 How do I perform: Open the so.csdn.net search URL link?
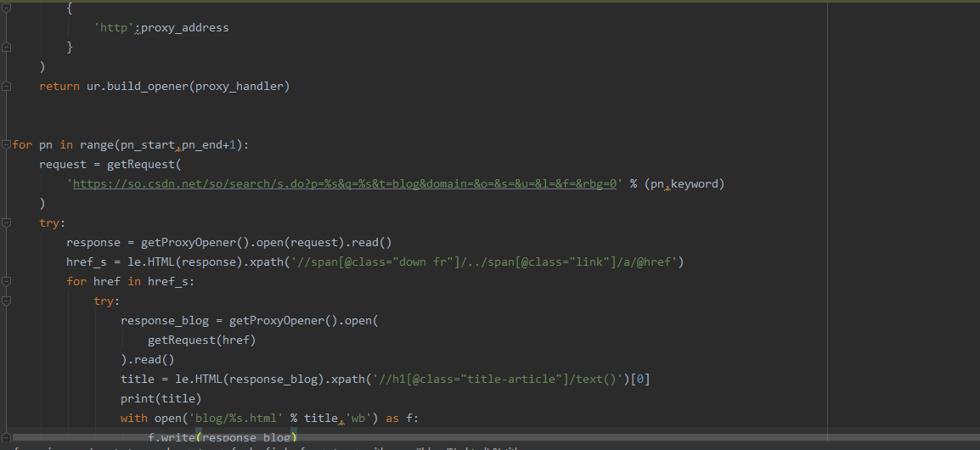coord(345,183)
